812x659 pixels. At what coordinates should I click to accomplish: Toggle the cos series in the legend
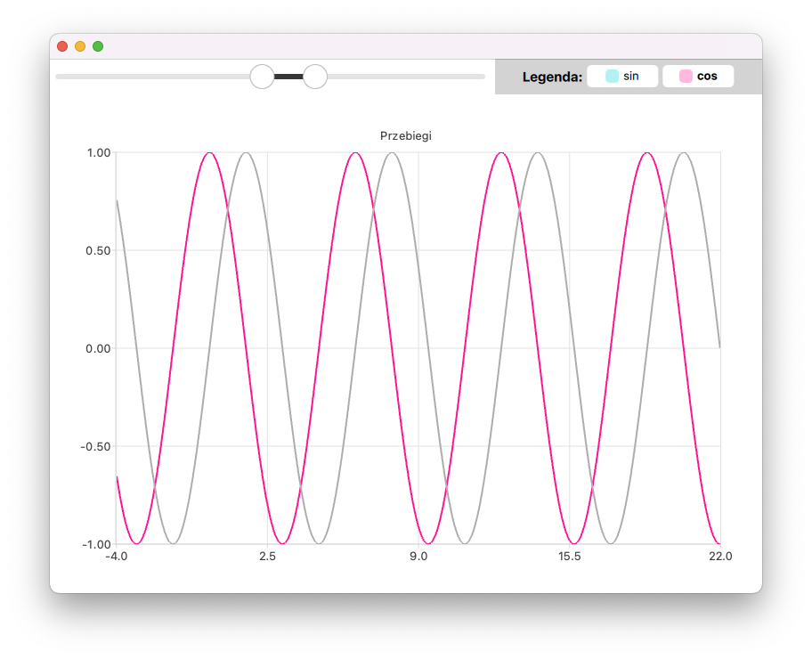(697, 76)
